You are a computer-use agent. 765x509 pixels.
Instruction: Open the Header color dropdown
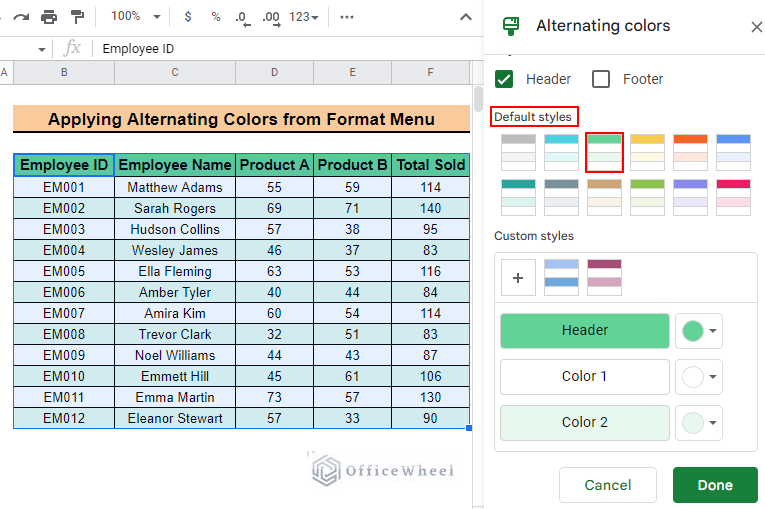699,331
